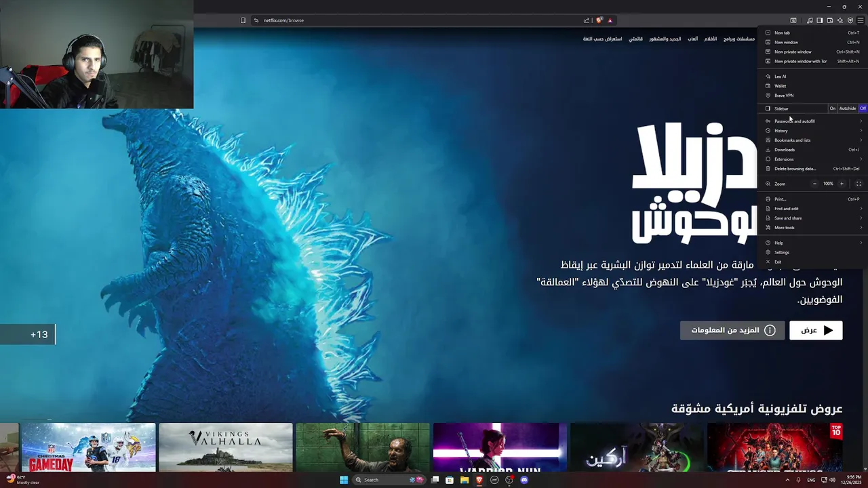Open Netflix nav link الجديد والمشهور

(x=665, y=39)
